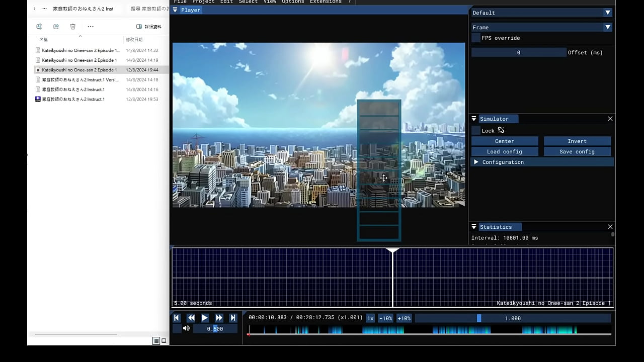Toggle the simulator Lock checkbox
Screen dimensions: 644x362
(476, 130)
